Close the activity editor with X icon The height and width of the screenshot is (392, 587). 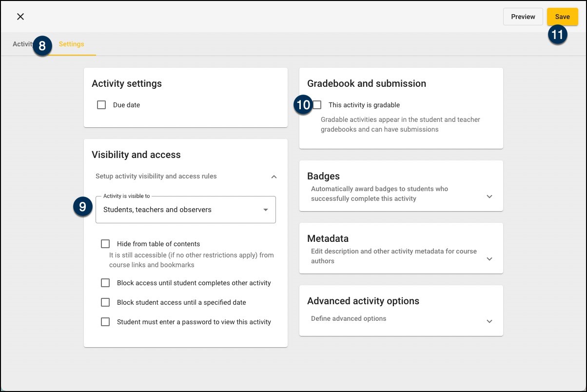(x=20, y=17)
